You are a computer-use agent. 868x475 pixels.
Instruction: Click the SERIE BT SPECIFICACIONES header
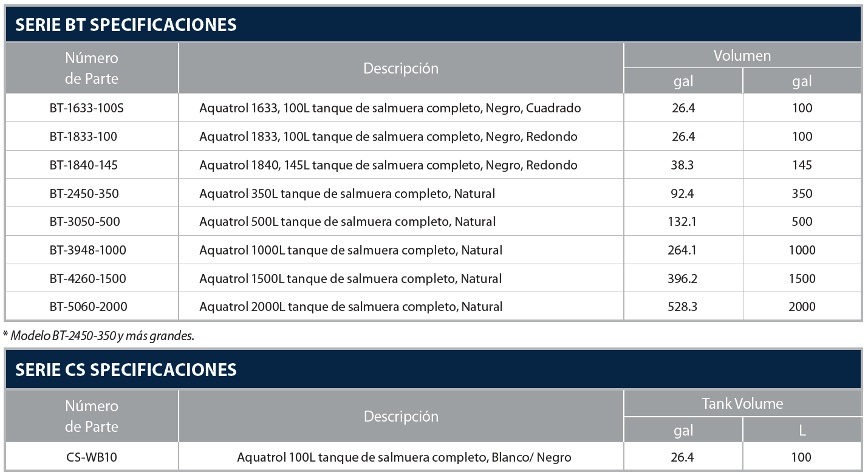(x=126, y=25)
